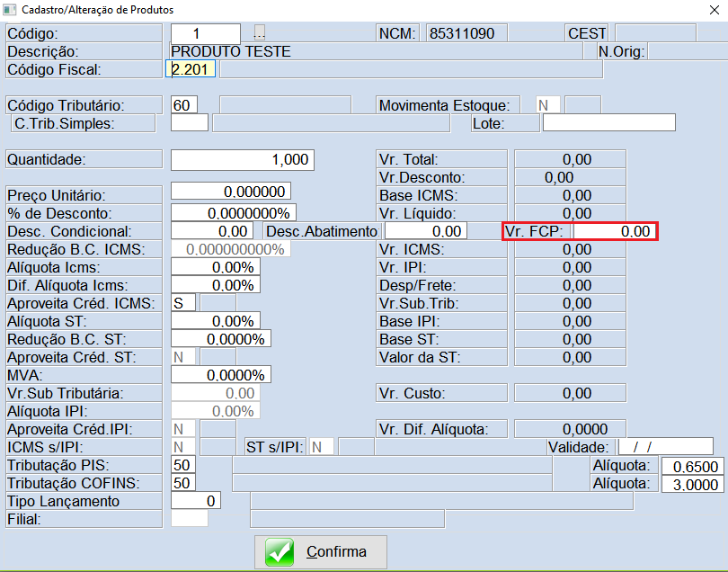Image resolution: width=728 pixels, height=572 pixels.
Task: Click the Código Tributário field
Action: point(183,105)
